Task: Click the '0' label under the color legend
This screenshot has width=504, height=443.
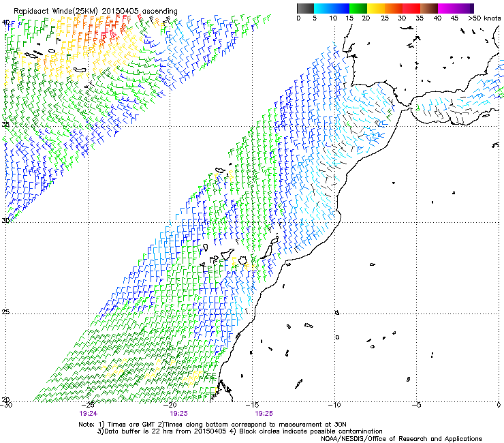Action: click(298, 18)
